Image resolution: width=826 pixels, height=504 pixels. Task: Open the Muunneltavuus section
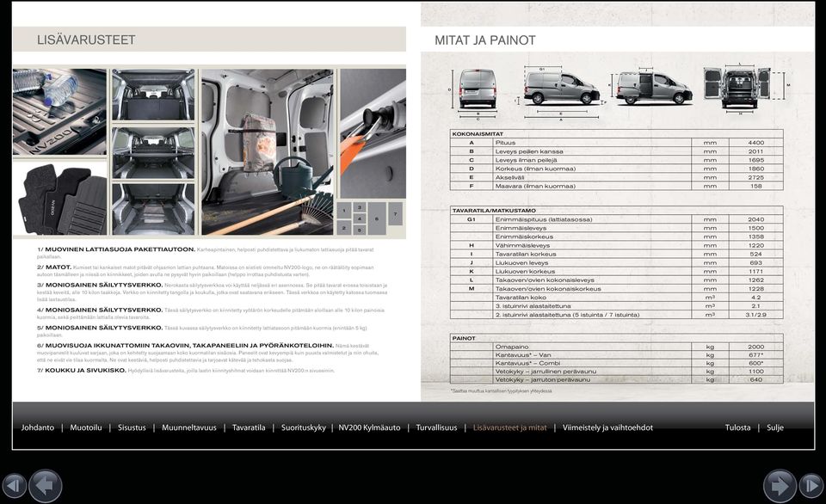(189, 427)
